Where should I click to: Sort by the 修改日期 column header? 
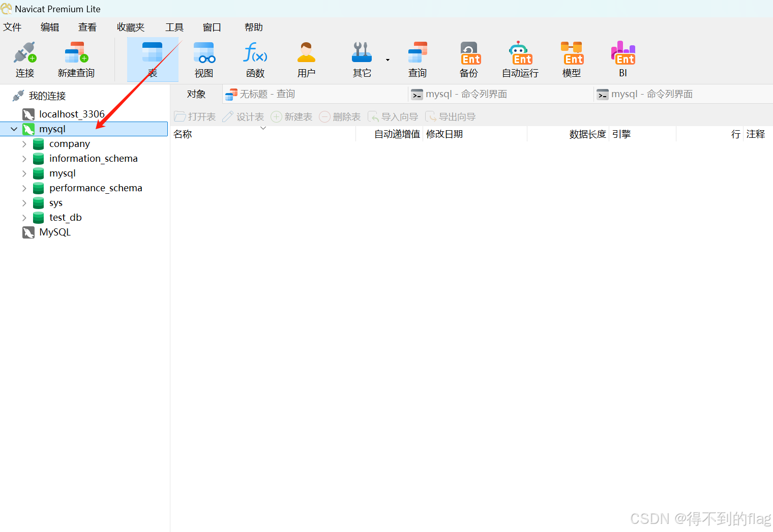475,134
